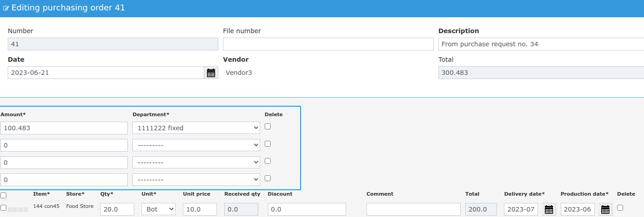644x217 pixels.
Task: Click the order Total field showing 300.483
Action: [x=541, y=73]
